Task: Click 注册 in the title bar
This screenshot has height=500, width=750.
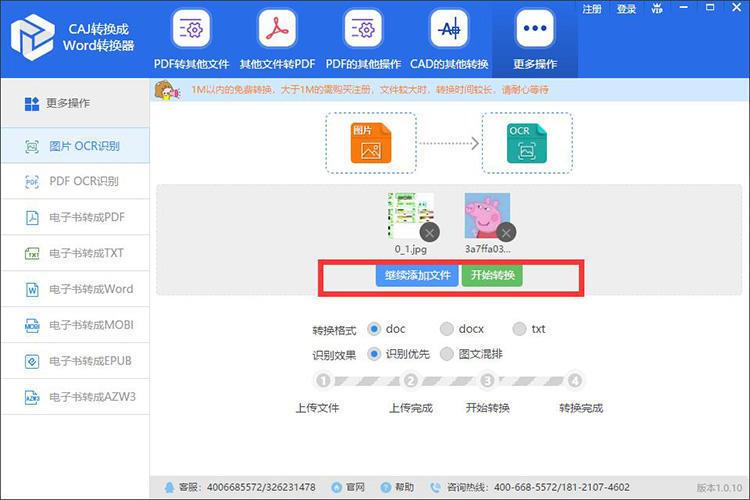Action: coord(592,9)
